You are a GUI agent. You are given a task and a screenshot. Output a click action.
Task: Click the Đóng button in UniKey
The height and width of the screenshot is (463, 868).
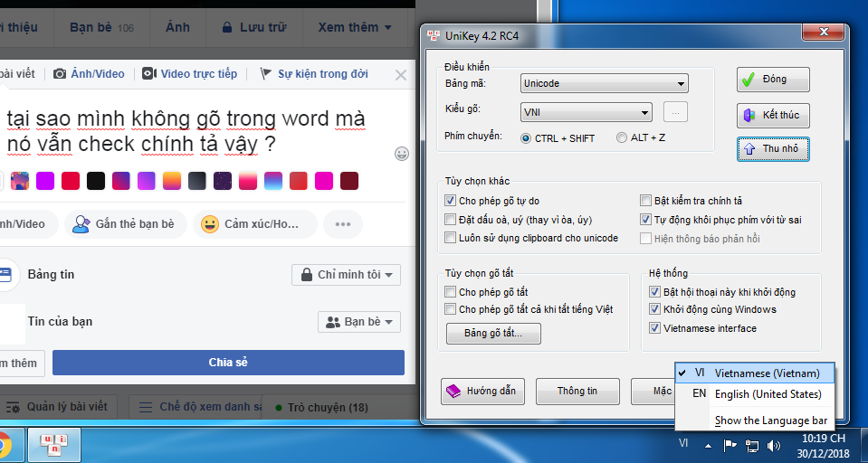tap(773, 80)
